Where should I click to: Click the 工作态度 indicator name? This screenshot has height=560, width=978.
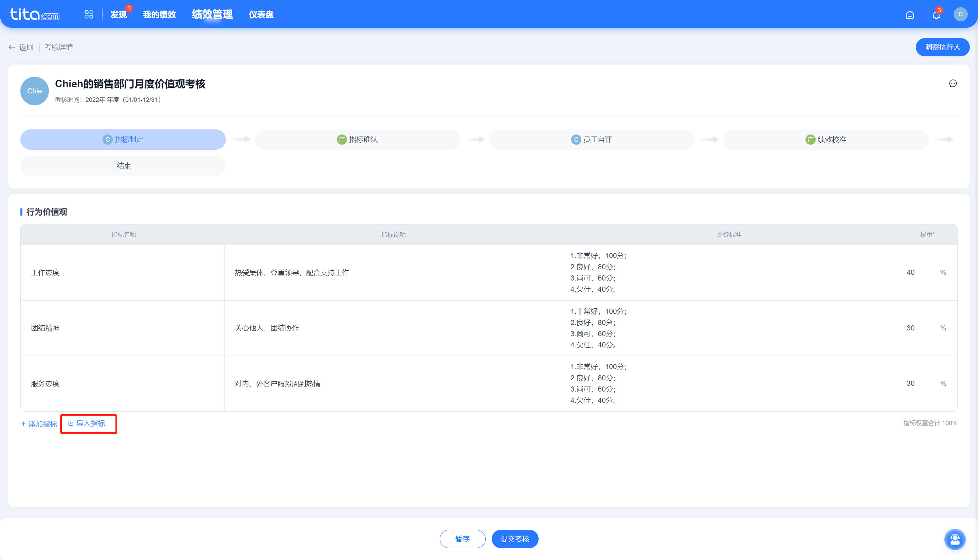(x=46, y=273)
